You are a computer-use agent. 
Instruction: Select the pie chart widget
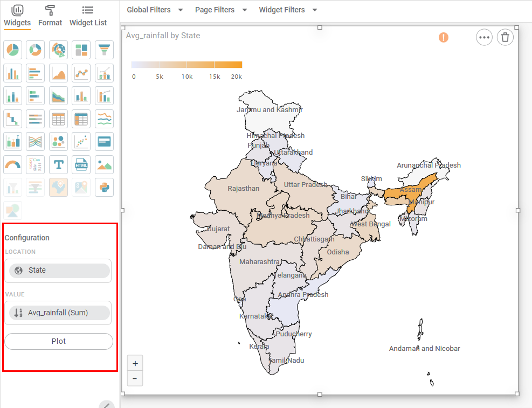tap(12, 50)
